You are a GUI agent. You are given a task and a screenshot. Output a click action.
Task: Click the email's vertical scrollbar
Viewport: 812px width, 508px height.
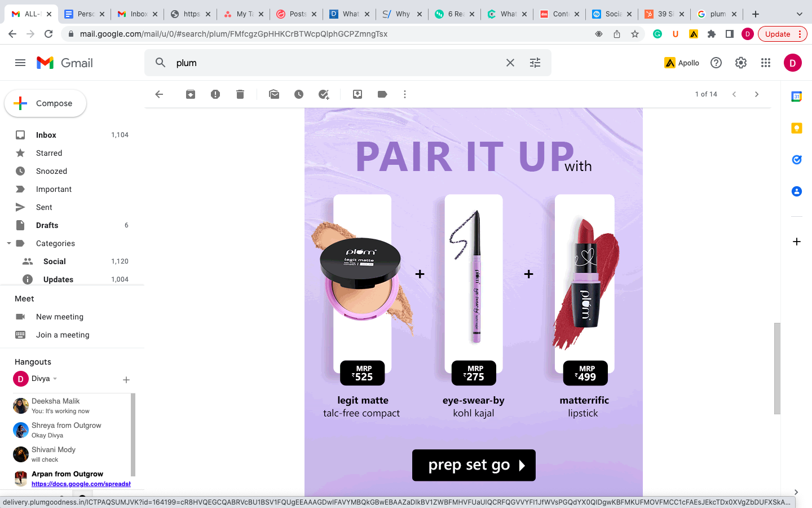coord(777,368)
